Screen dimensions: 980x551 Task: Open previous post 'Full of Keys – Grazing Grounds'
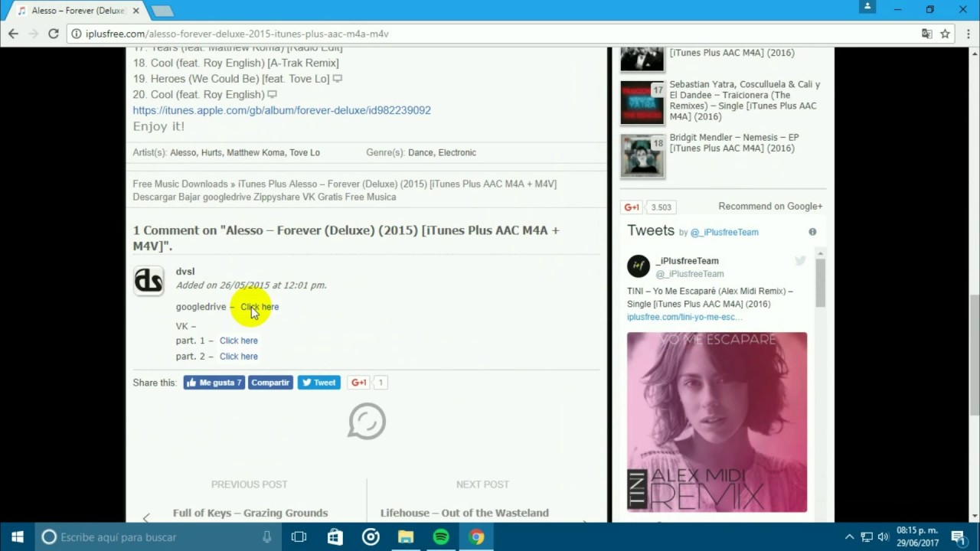(x=250, y=513)
